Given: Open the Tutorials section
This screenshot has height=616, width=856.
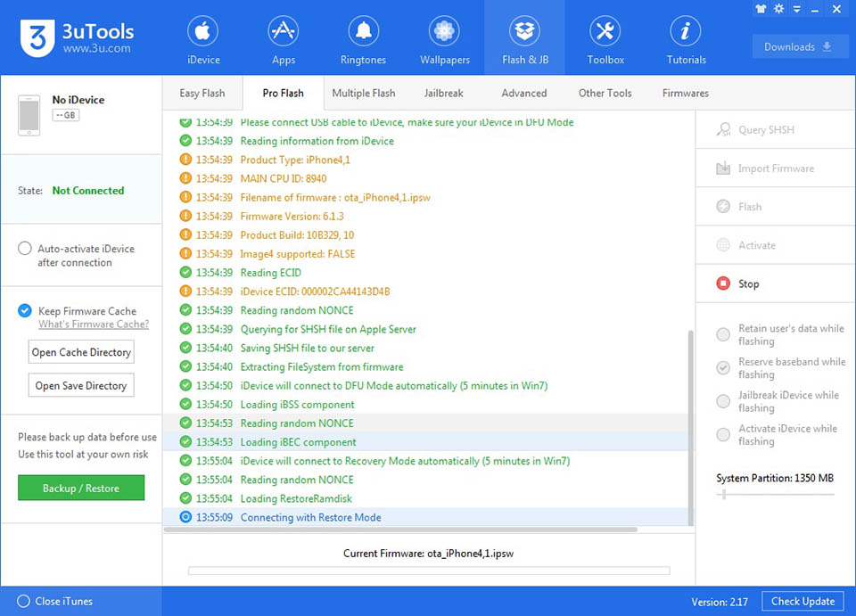Looking at the screenshot, I should click(686, 40).
